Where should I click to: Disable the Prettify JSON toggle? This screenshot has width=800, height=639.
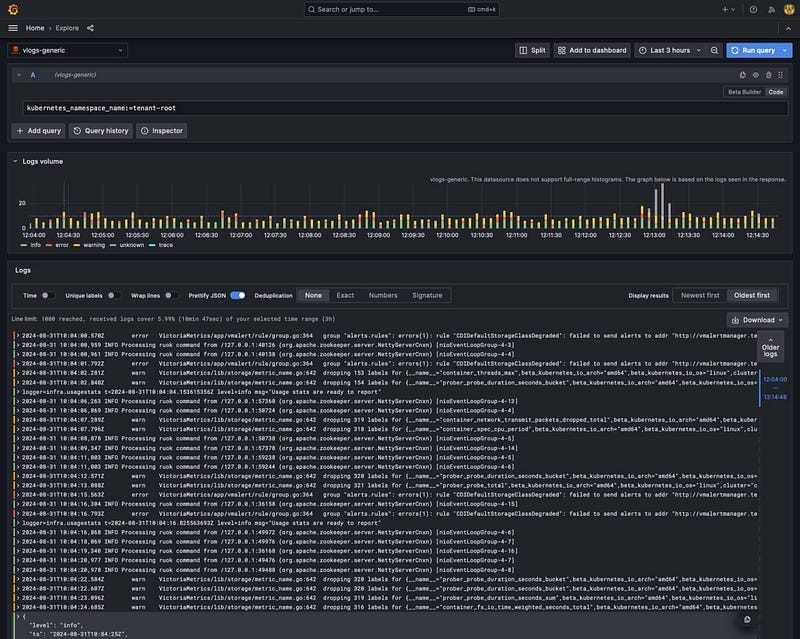point(238,295)
